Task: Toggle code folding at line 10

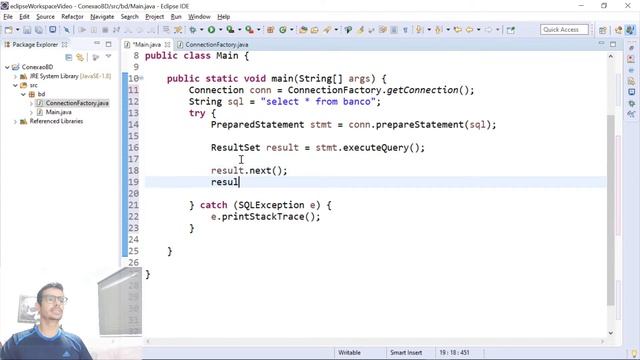Action: coord(142,78)
